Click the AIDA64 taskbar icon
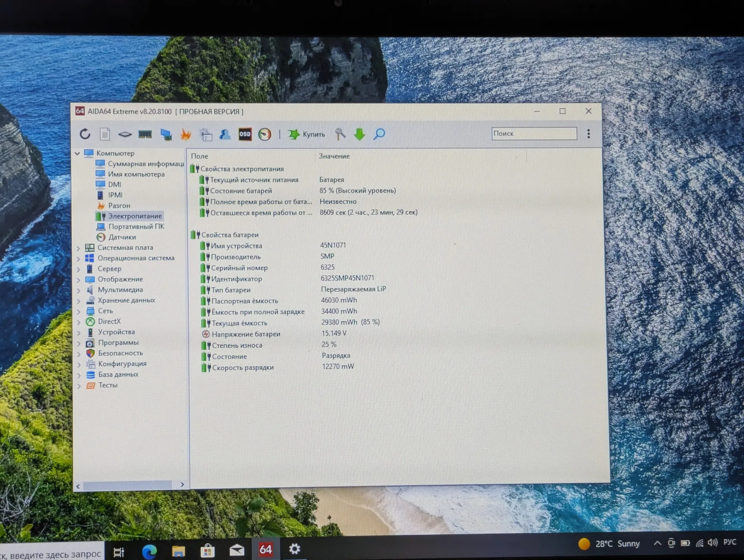This screenshot has height=560, width=744. [x=266, y=549]
